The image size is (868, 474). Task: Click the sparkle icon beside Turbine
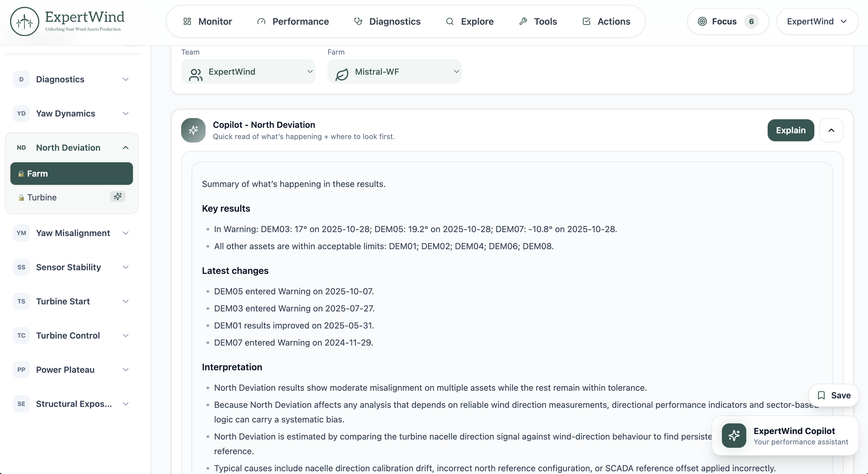click(x=118, y=196)
